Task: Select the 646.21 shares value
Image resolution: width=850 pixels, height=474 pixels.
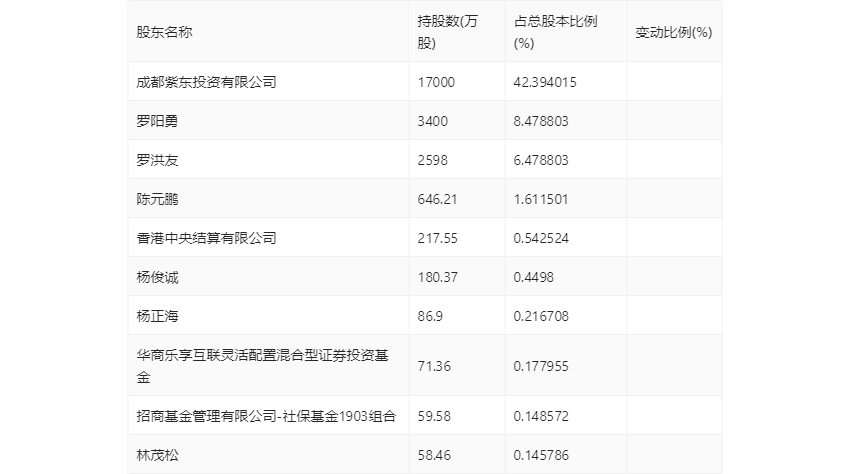Action: [x=437, y=199]
